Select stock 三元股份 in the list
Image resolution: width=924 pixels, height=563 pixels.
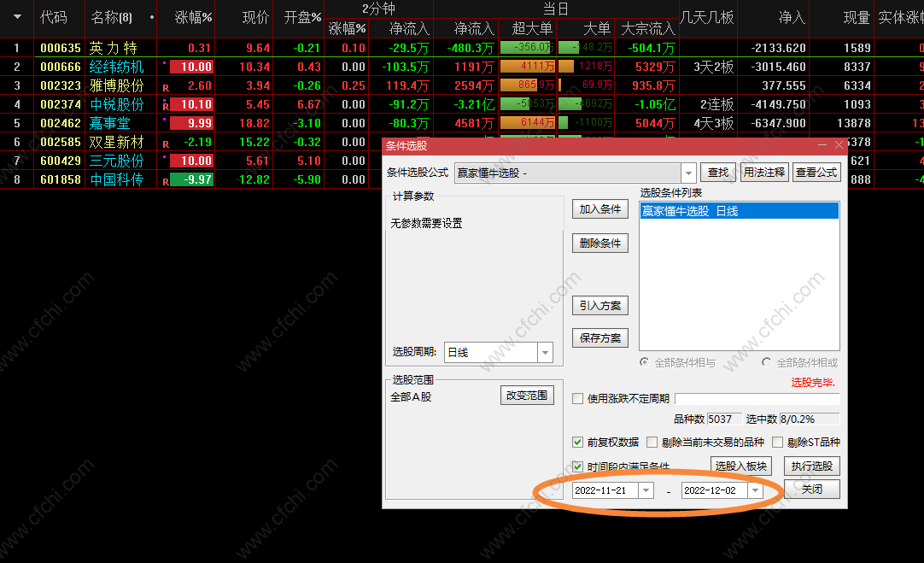(116, 161)
